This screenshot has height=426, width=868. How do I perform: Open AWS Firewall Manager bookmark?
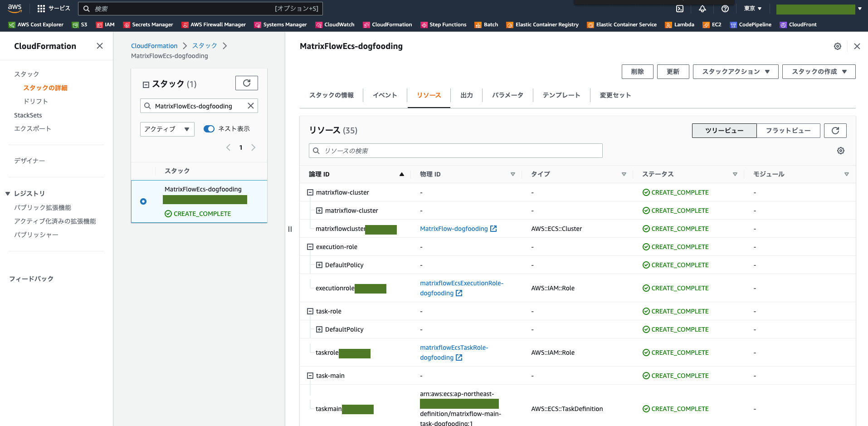pyautogui.click(x=214, y=24)
